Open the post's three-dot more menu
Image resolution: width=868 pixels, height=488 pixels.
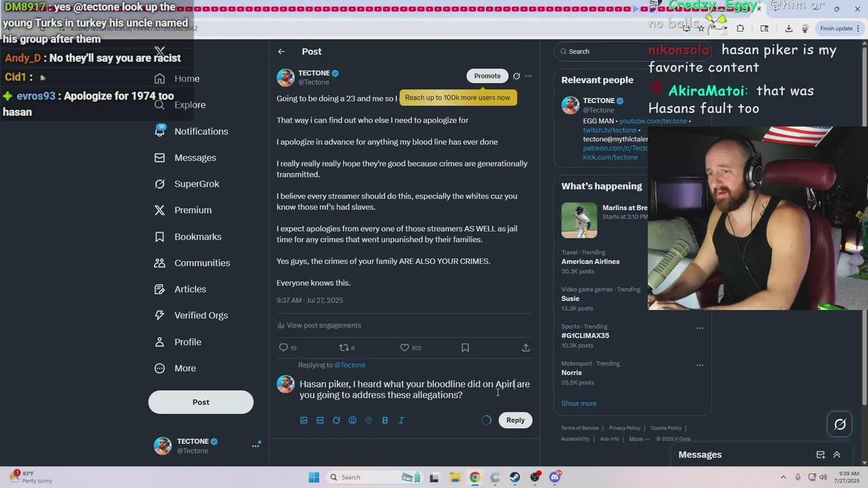click(528, 76)
